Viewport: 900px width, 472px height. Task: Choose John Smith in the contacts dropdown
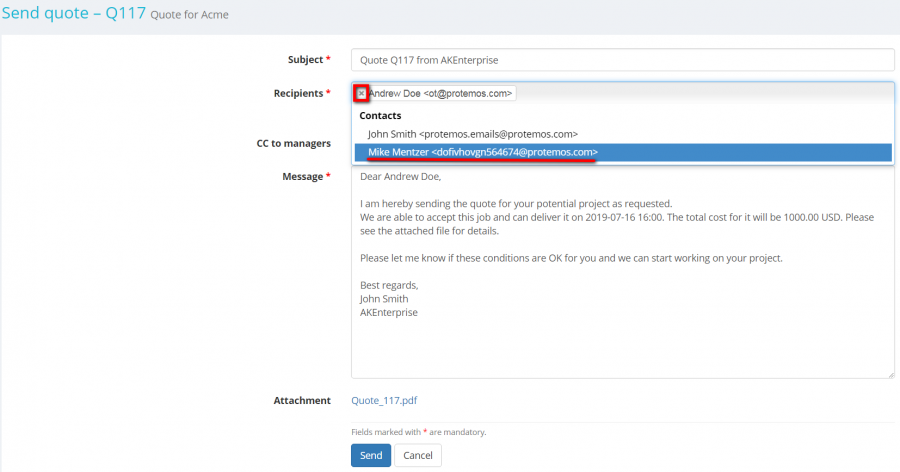coord(472,133)
